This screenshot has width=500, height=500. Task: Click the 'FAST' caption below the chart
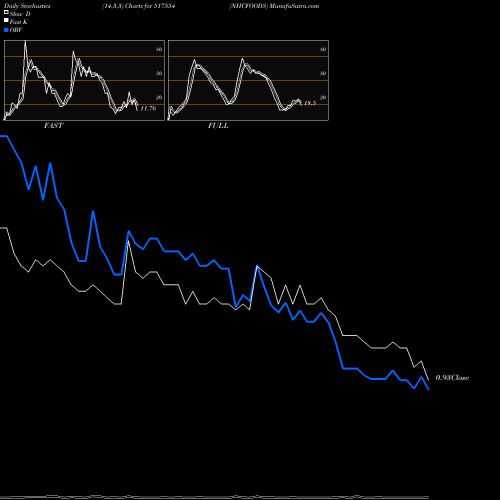[54, 126]
